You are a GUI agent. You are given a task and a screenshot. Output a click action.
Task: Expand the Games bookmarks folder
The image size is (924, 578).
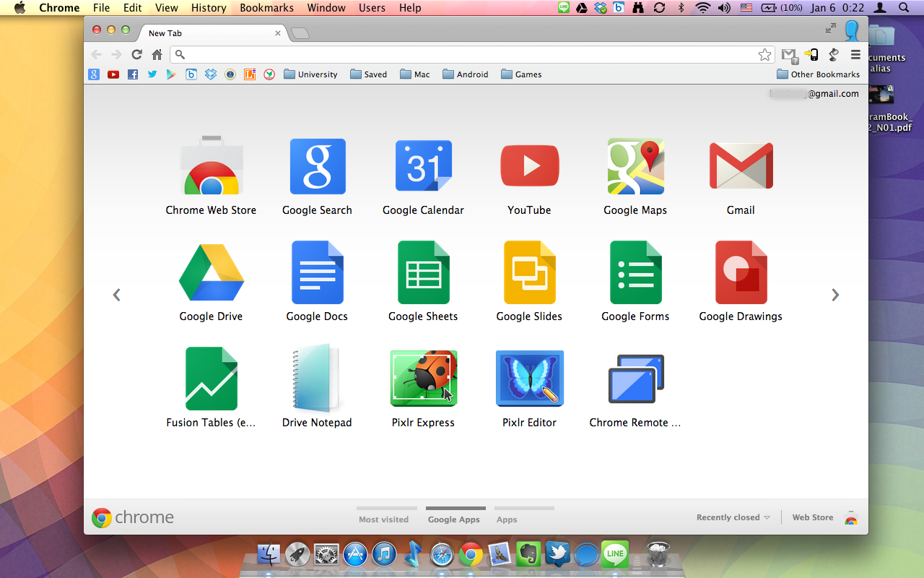click(x=521, y=74)
